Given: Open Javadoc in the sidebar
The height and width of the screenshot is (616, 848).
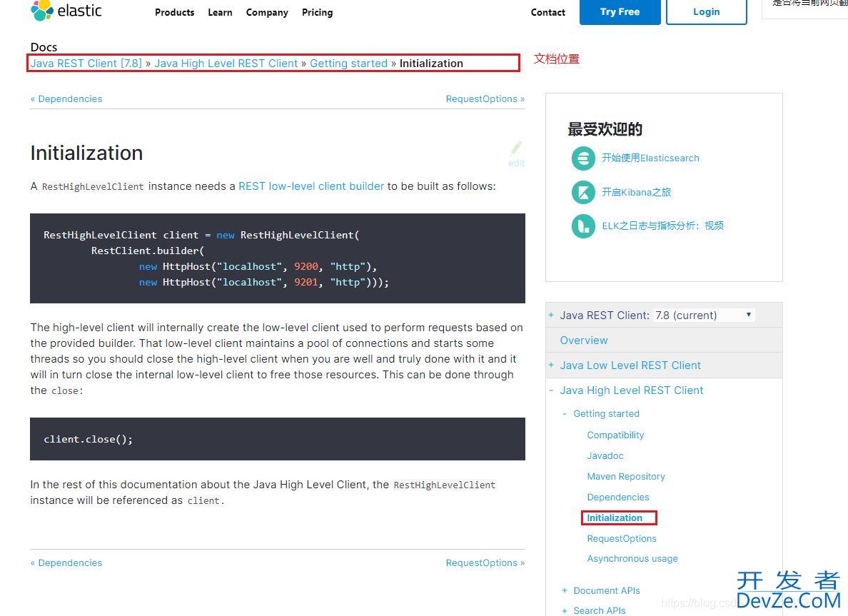Looking at the screenshot, I should click(605, 456).
